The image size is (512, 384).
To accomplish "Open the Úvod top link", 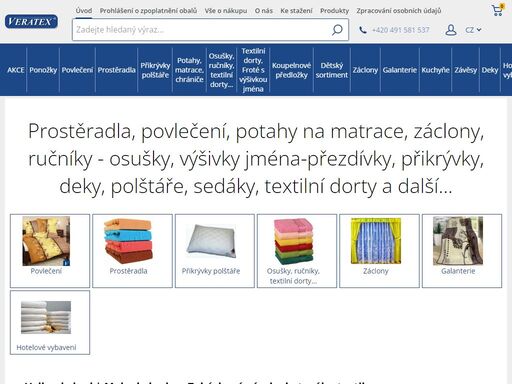I will [x=84, y=11].
